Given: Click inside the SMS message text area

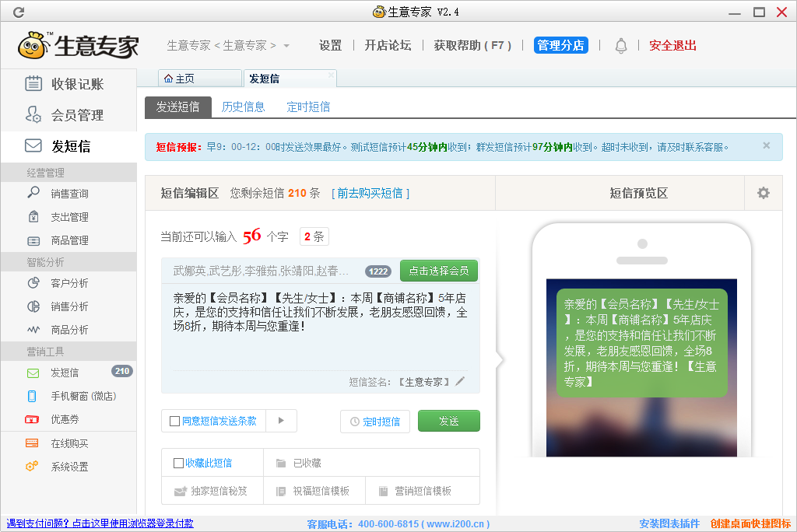Looking at the screenshot, I should [x=320, y=327].
